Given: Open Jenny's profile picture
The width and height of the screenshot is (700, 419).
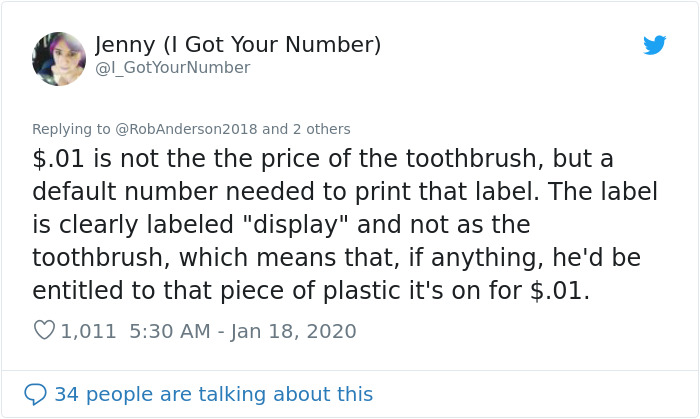Looking at the screenshot, I should coord(59,59).
